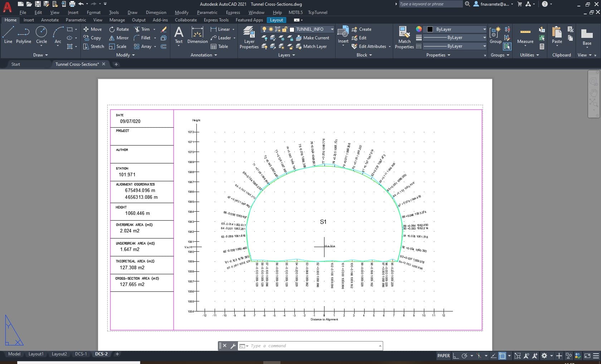
Task: Toggle ortho mode in status bar
Action: (x=455, y=356)
